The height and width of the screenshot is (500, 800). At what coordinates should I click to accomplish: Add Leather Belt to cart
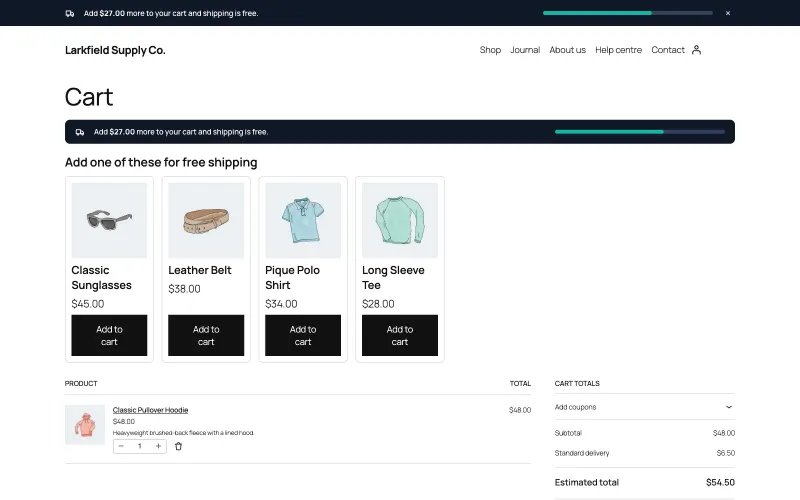coord(206,335)
